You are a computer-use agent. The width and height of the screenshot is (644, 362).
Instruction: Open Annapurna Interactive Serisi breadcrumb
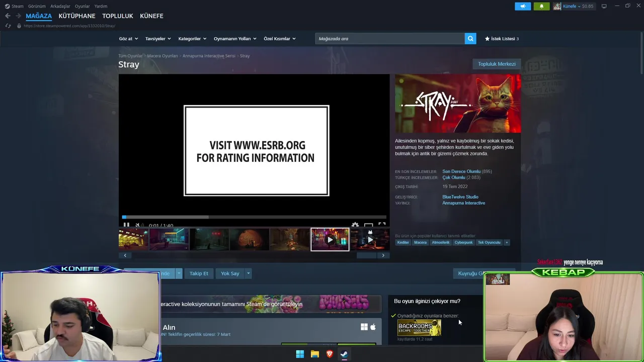click(x=209, y=56)
